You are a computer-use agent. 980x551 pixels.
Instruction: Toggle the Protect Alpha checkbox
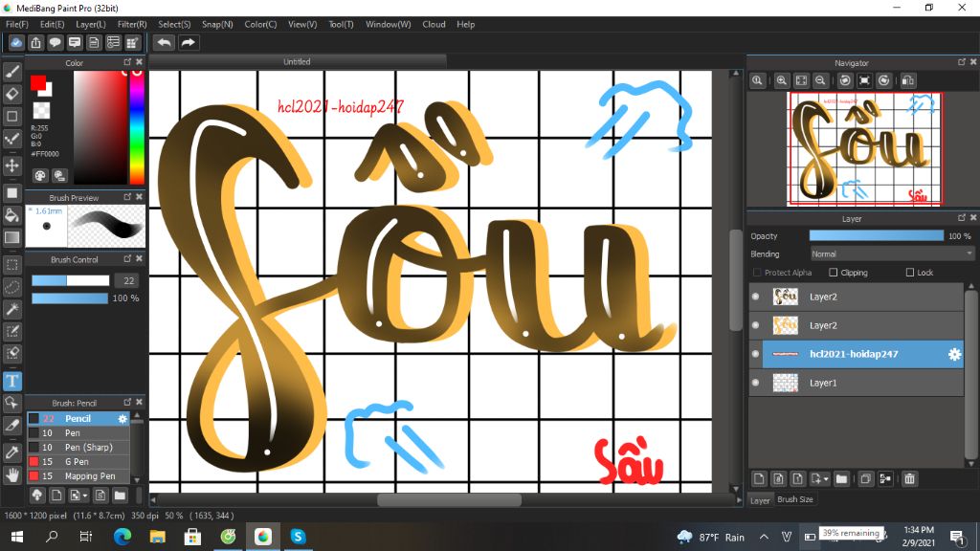click(x=757, y=273)
